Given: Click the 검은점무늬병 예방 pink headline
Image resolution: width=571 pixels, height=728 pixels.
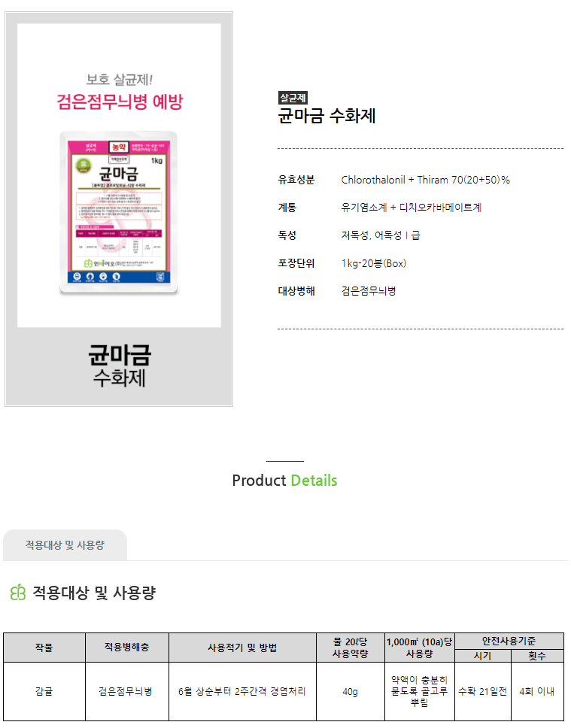Looking at the screenshot, I should 120,102.
